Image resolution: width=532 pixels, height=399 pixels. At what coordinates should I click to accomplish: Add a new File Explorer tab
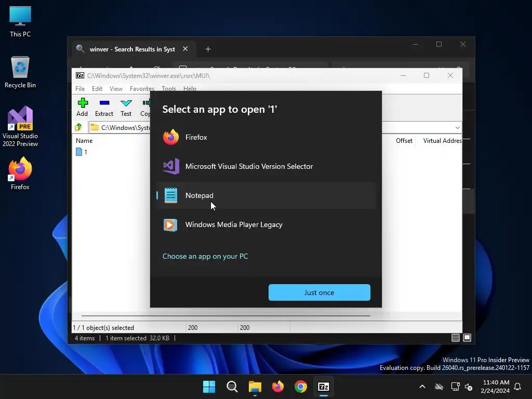click(x=208, y=49)
